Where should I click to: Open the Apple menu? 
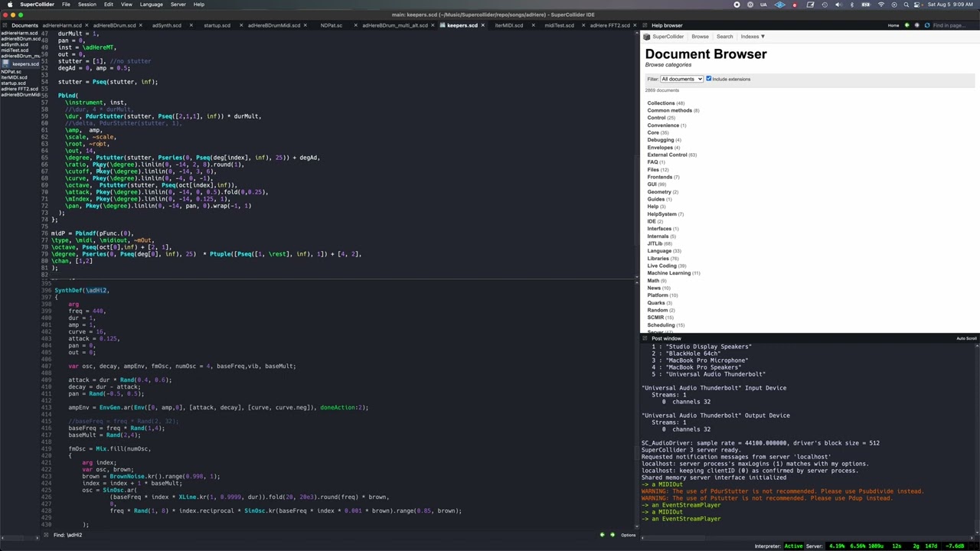click(x=10, y=5)
